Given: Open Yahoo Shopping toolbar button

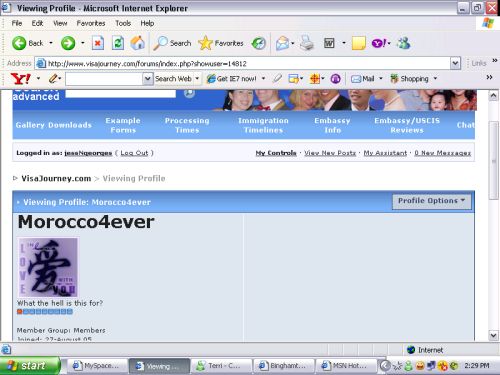Looking at the screenshot, I should click(x=409, y=79).
